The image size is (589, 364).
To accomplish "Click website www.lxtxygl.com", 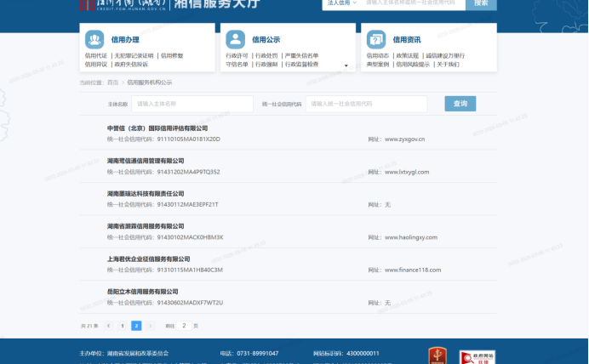I will coord(407,172).
